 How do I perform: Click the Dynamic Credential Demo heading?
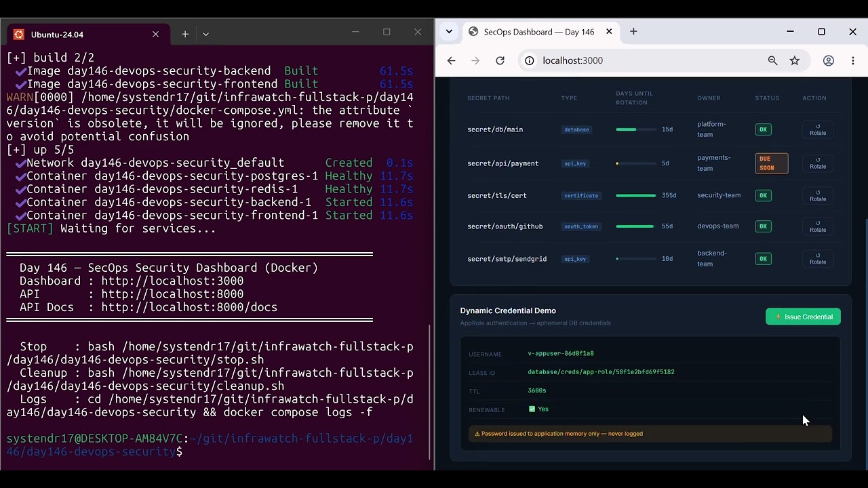point(508,311)
